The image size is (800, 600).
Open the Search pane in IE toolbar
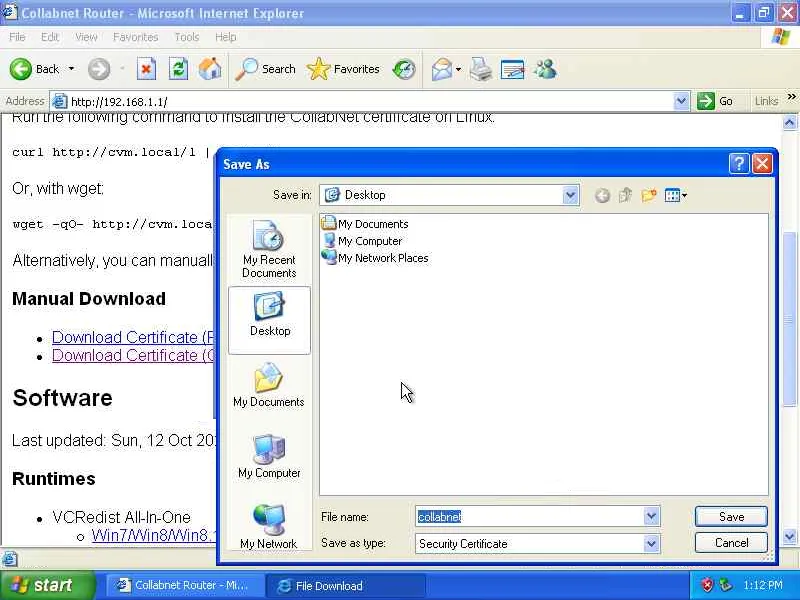click(x=265, y=69)
